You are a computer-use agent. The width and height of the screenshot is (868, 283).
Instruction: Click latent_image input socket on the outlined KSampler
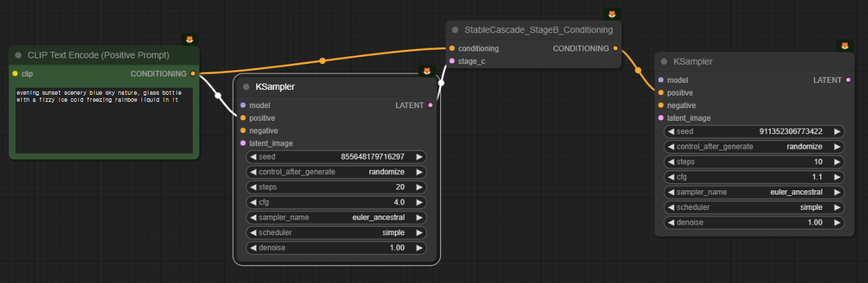pos(243,143)
